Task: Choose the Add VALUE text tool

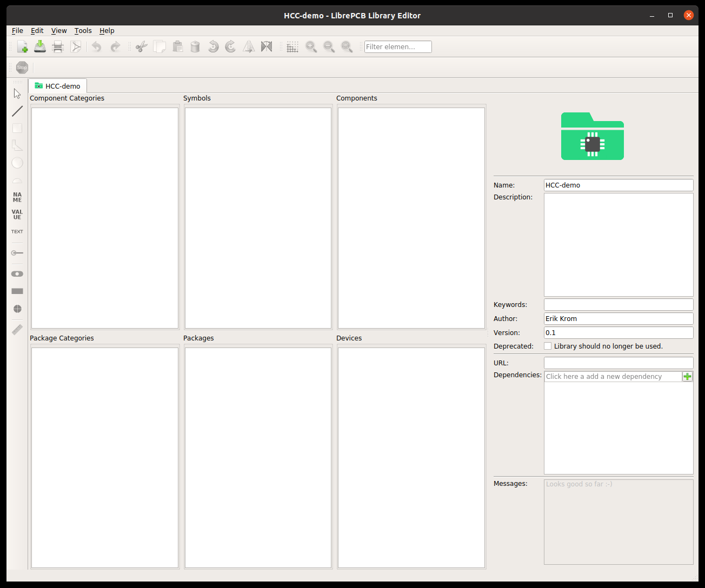Action: point(17,215)
